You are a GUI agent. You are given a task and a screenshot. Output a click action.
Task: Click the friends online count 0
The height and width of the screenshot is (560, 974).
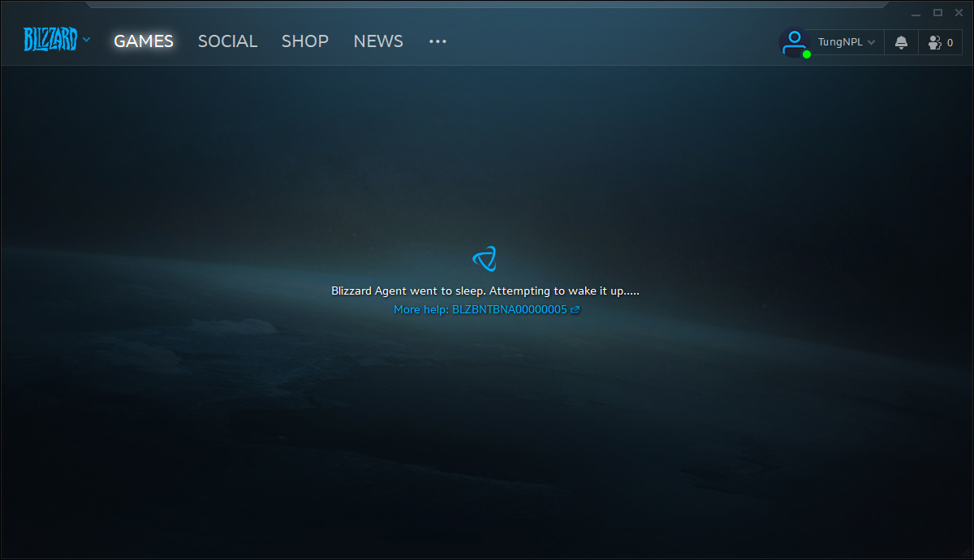point(950,42)
